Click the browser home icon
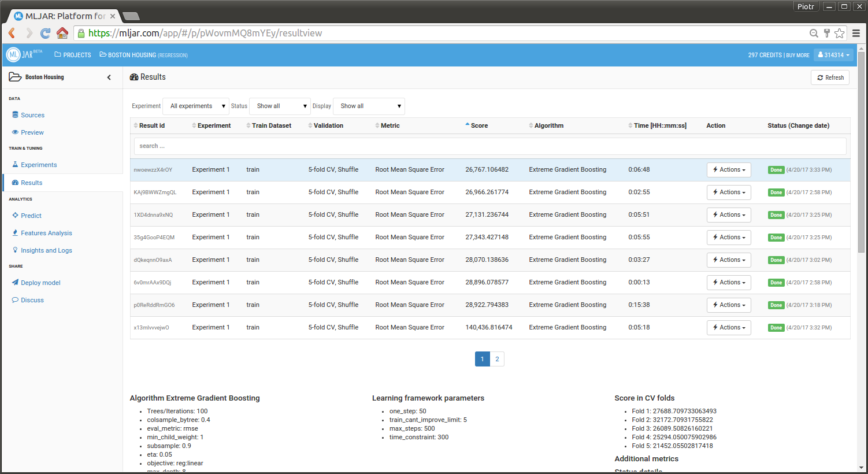 (x=62, y=33)
